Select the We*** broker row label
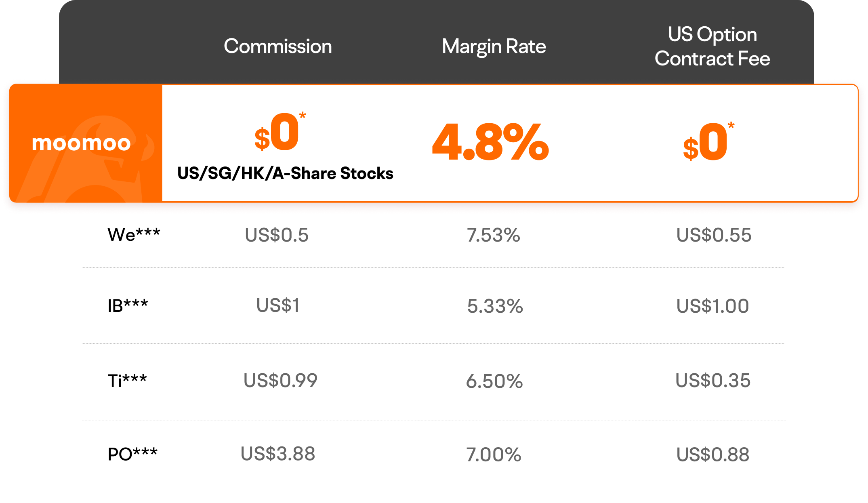Screen dimensions: 868x503 click(134, 235)
